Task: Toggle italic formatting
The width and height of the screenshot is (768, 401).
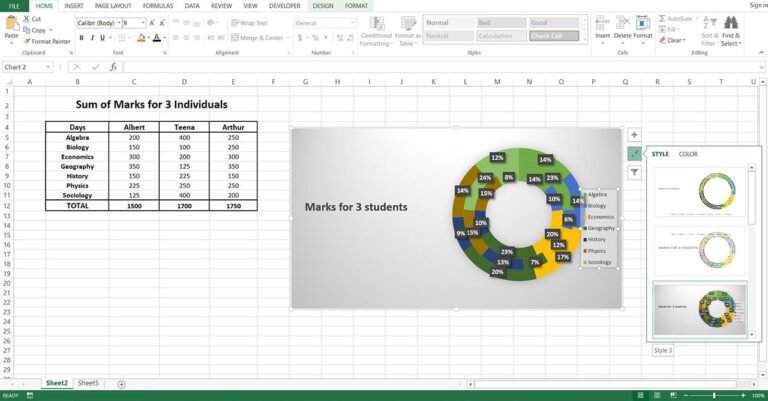Action: tap(92, 38)
